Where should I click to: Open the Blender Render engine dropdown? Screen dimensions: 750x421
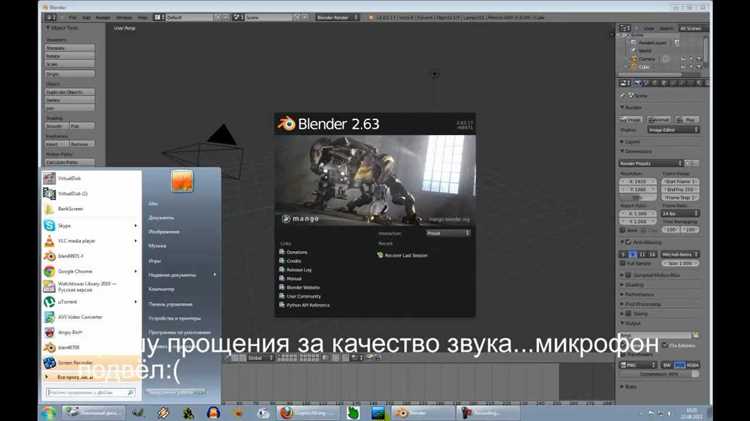tap(337, 17)
